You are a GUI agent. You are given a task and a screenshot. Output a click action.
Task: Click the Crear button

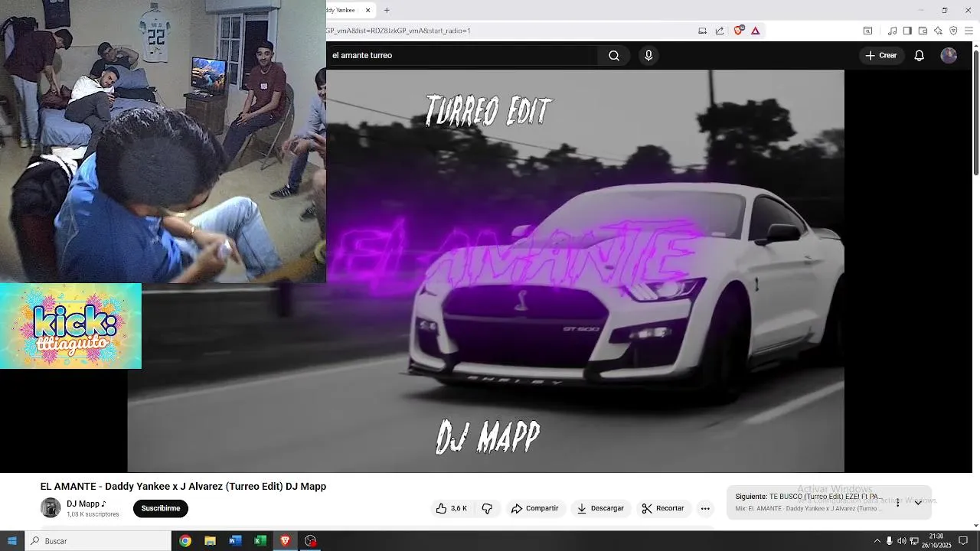(880, 55)
